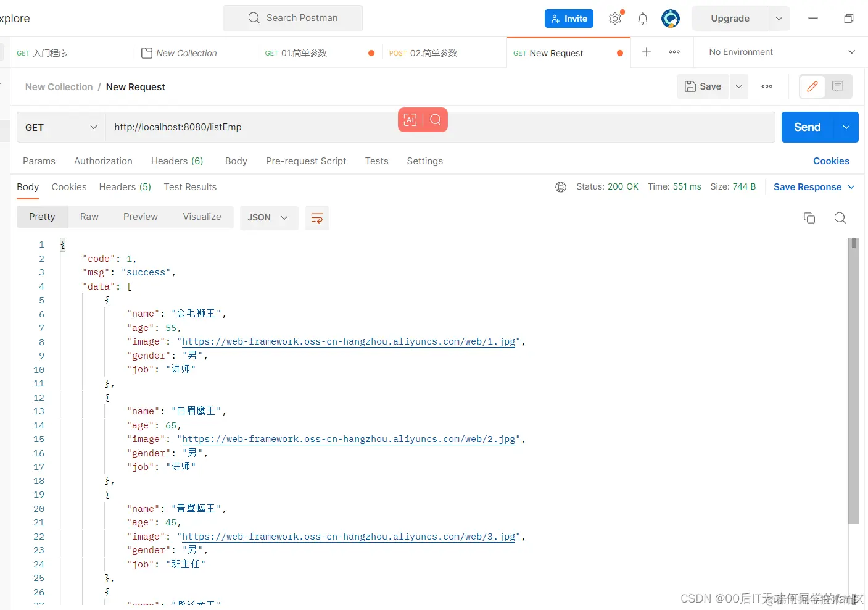
Task: Open the notifications bell
Action: (643, 19)
